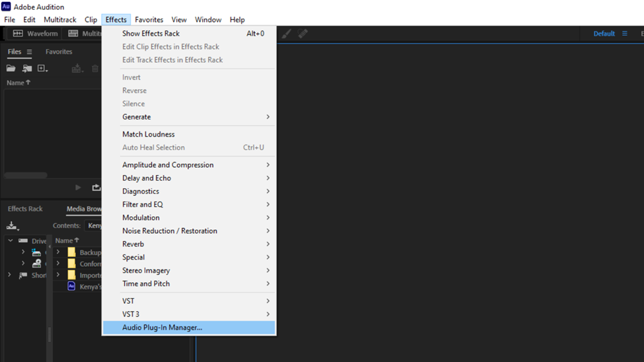This screenshot has width=644, height=362.
Task: Open the Multitrack menu
Action: click(60, 20)
